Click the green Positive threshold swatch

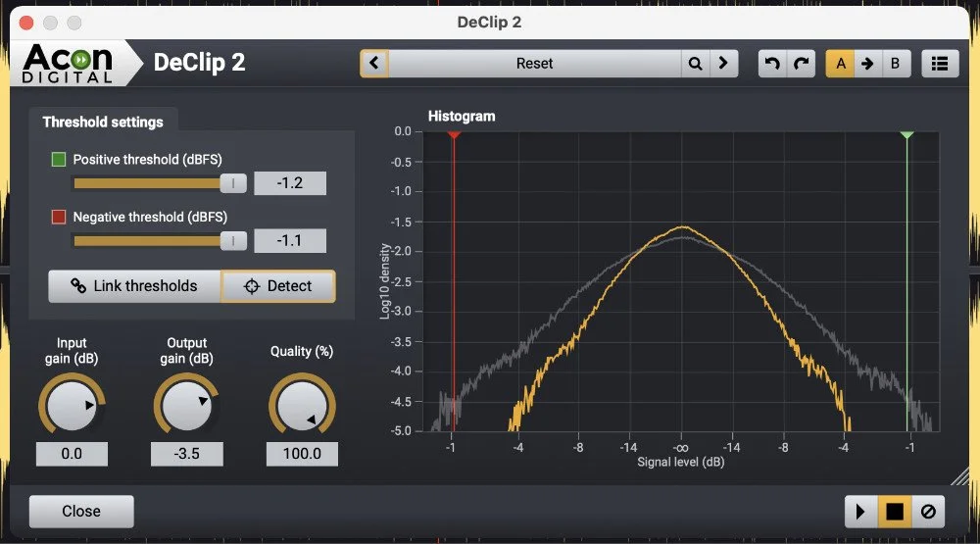point(59,160)
